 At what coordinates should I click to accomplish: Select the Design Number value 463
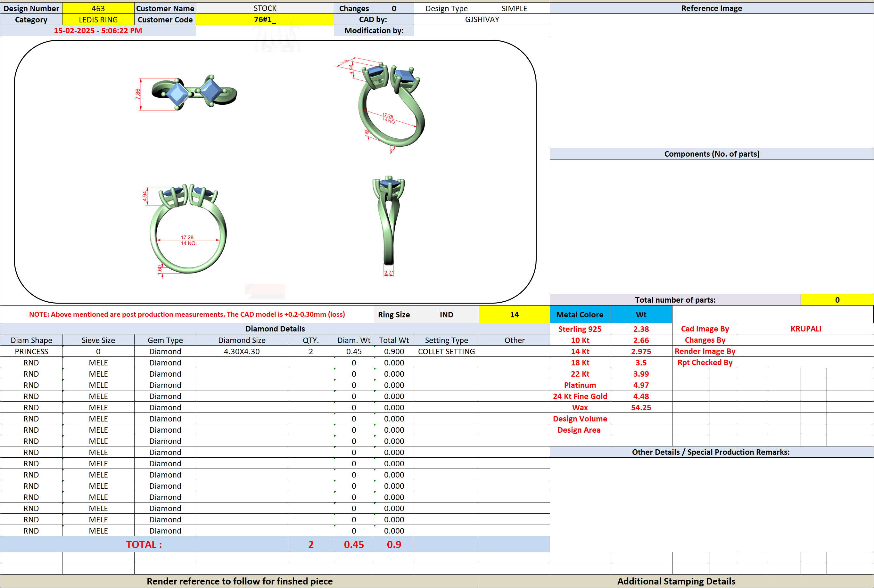[x=98, y=8]
